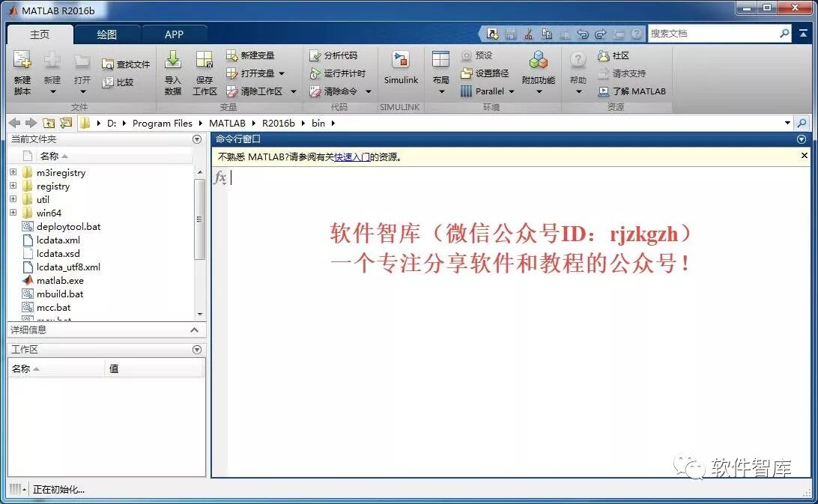Save workspace with 保存工作区
Viewport: 818px width, 504px height.
(204, 73)
